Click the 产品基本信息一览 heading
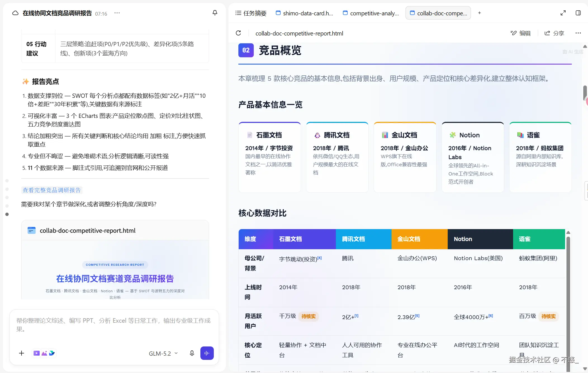The width and height of the screenshot is (588, 373). coord(270,105)
